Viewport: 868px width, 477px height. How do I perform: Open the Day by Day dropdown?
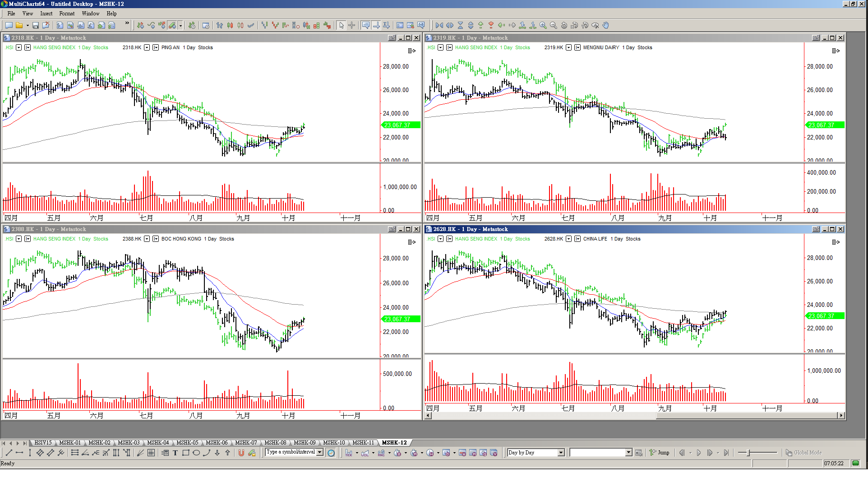click(561, 453)
